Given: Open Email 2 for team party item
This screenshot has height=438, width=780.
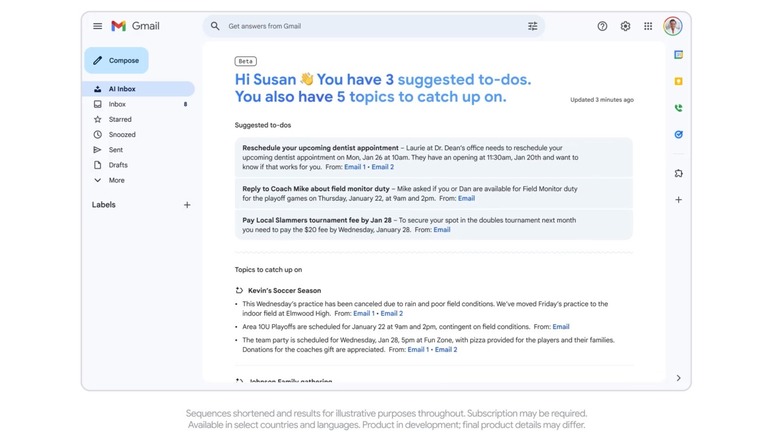Looking at the screenshot, I should tap(446, 349).
